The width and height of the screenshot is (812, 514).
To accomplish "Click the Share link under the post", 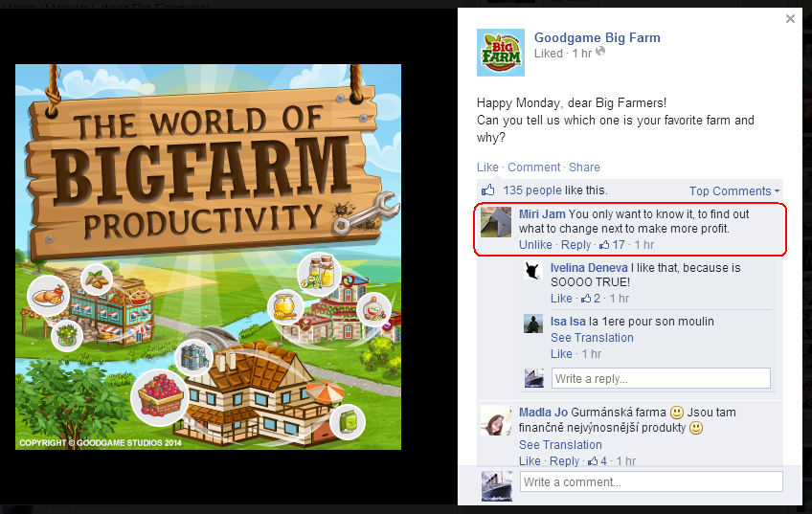I will pyautogui.click(x=584, y=168).
